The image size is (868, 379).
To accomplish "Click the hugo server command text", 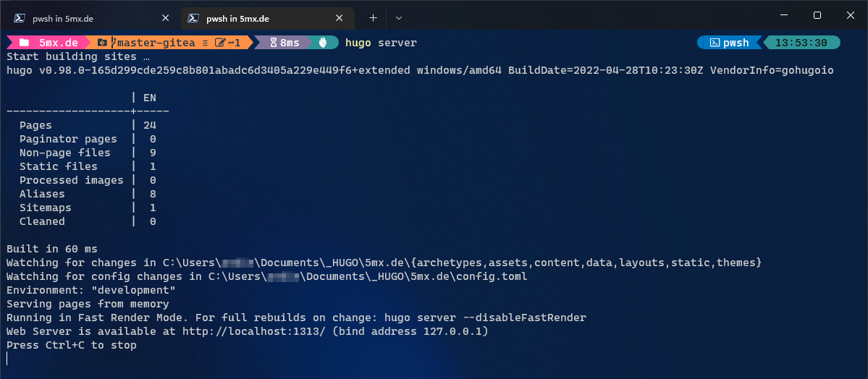I will tap(381, 43).
